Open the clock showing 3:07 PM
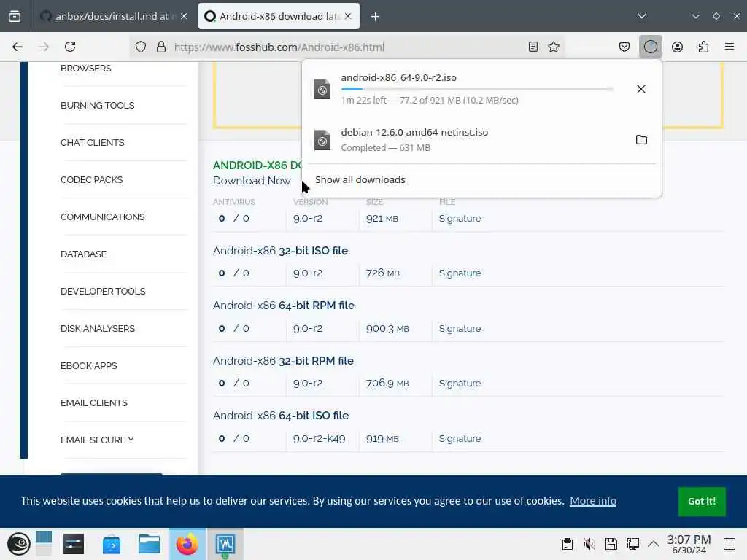Screen dimensions: 747x560 689,544
